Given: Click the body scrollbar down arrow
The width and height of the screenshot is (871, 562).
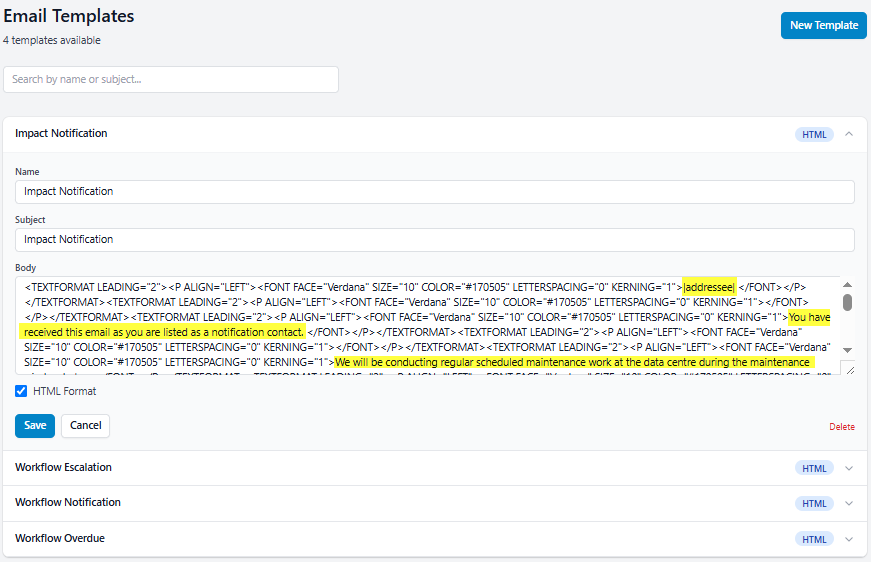Looking at the screenshot, I should 847,350.
